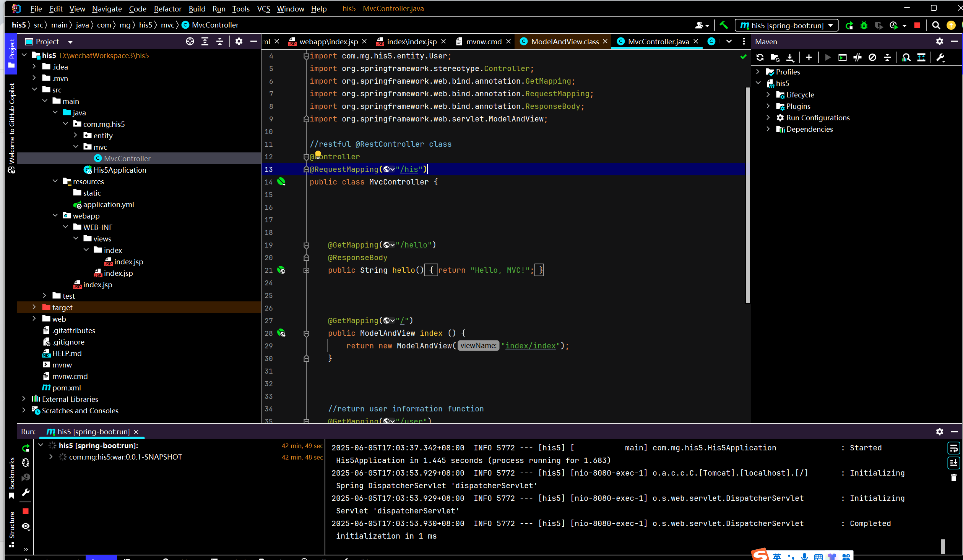Click Select Opened File target icon
The image size is (963, 560).
[x=190, y=41]
